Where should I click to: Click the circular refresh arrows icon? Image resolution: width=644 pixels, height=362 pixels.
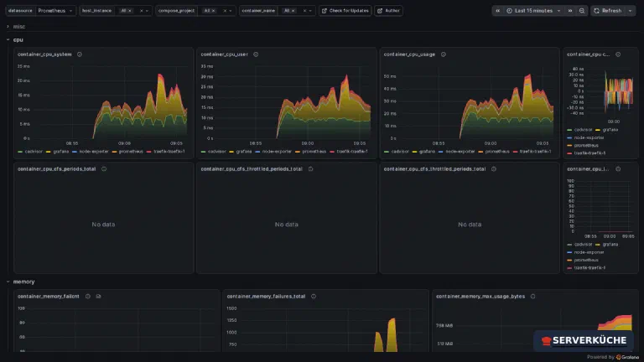[x=597, y=11]
